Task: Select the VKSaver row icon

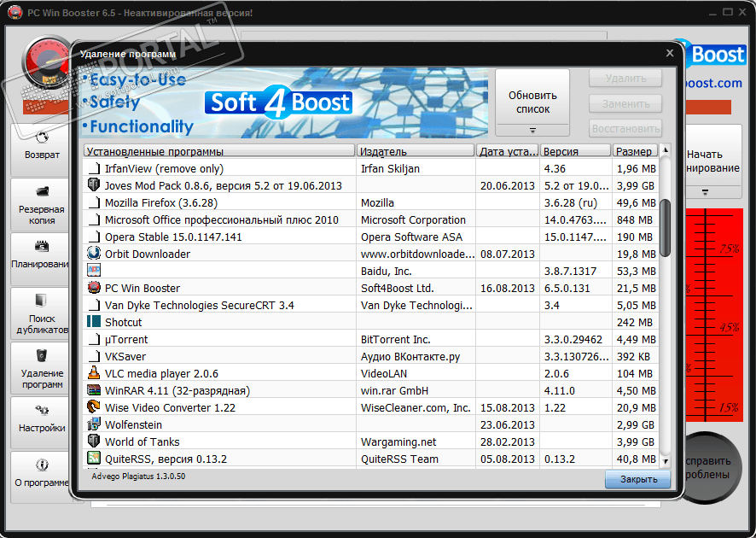Action: point(95,356)
